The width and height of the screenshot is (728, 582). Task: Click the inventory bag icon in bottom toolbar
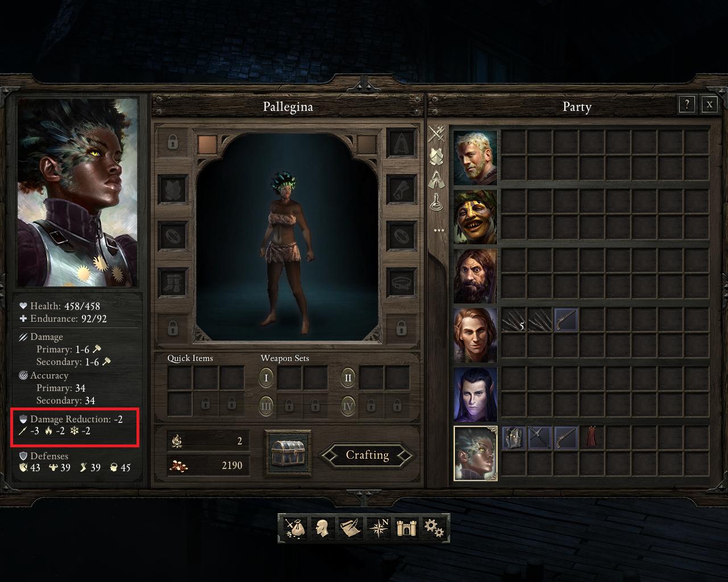[295, 528]
